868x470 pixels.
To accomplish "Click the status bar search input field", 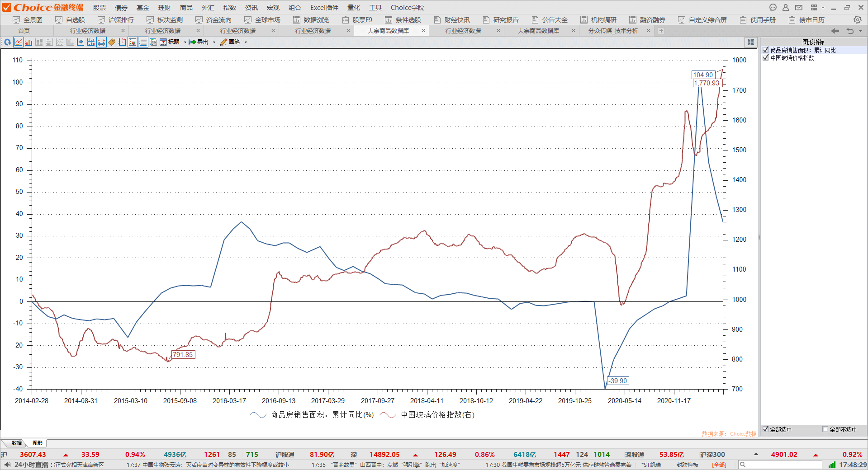I will coord(780,465).
